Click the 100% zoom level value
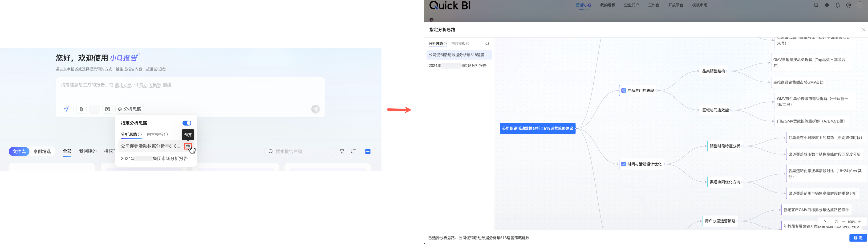 click(x=852, y=222)
